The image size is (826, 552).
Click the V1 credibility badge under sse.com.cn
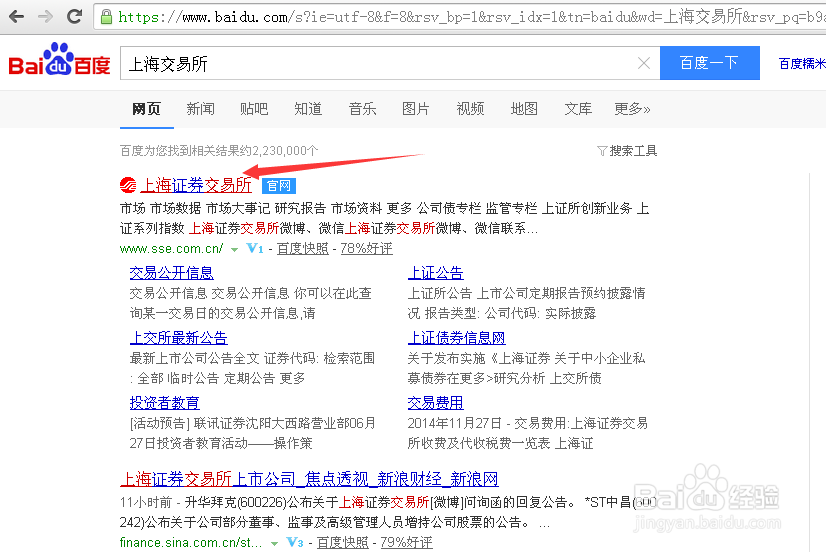click(x=255, y=248)
